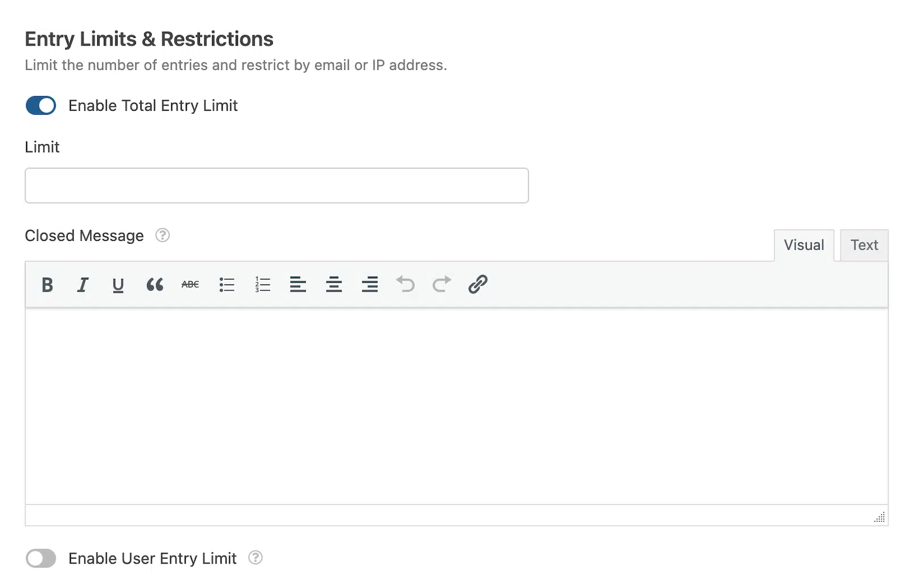Align text right in editor
The height and width of the screenshot is (588, 909).
point(370,285)
